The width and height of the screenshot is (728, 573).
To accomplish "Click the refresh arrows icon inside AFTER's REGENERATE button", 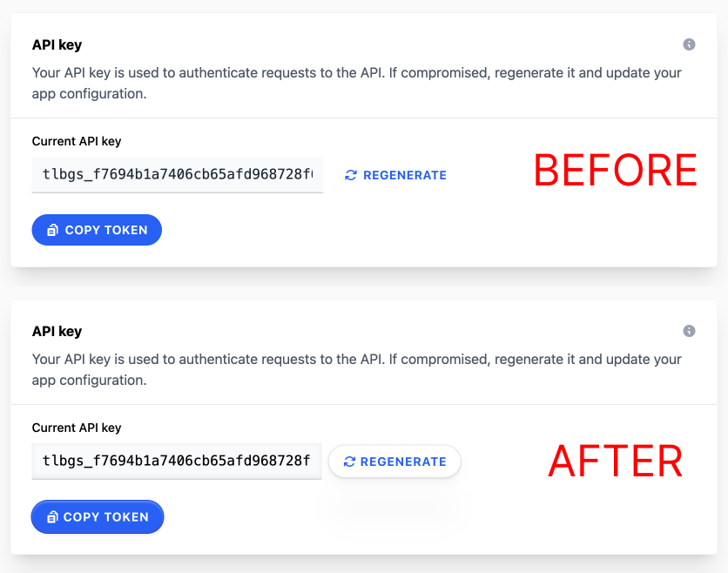I will point(349,462).
